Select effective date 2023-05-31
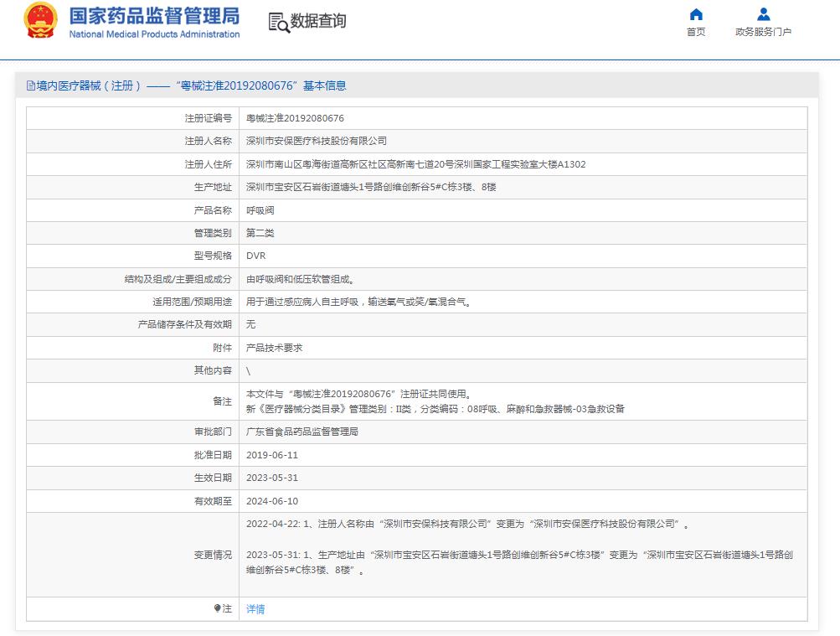The image size is (840, 636). pos(272,478)
